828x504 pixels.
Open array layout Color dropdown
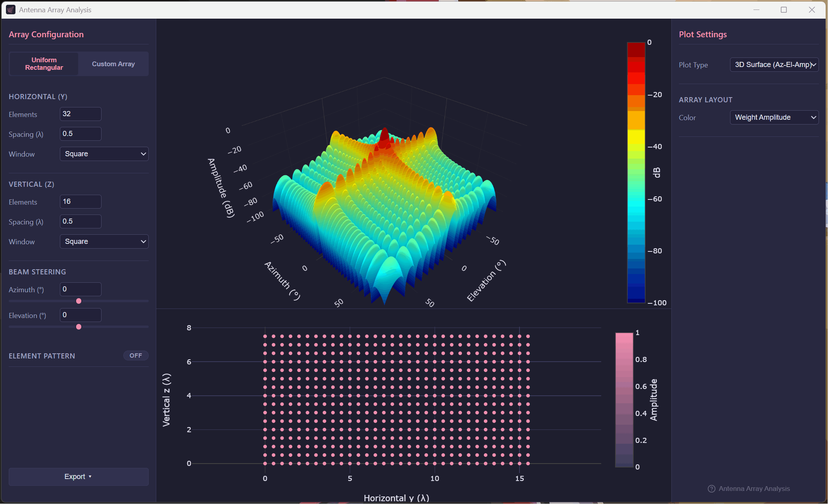[x=774, y=117]
